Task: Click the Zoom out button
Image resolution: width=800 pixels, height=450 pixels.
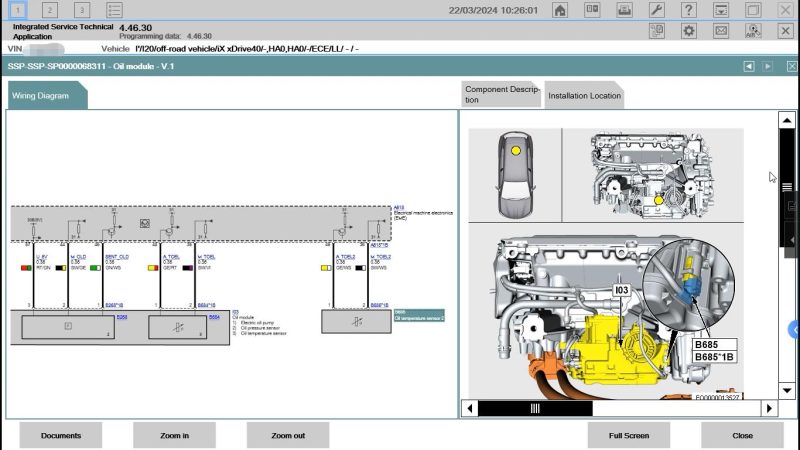Action: (x=288, y=435)
